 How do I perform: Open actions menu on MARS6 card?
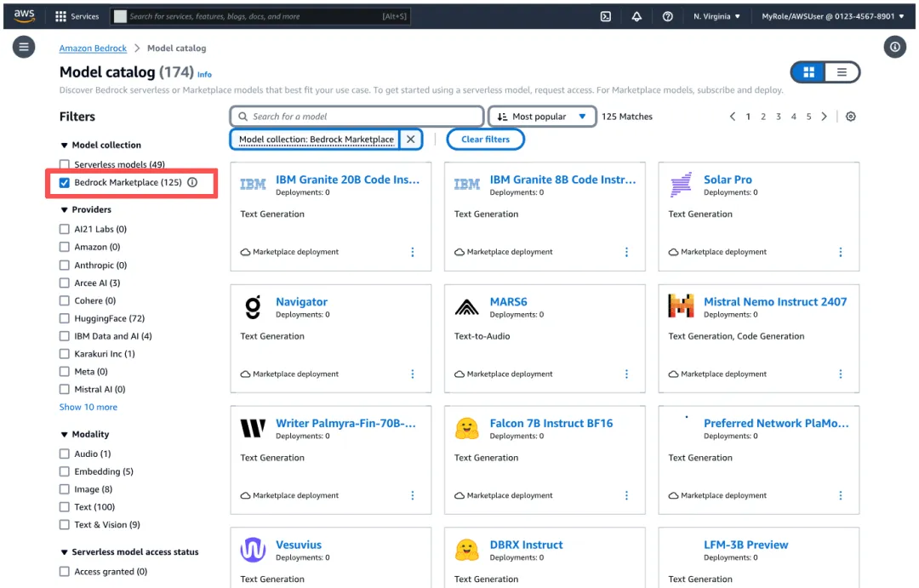click(x=626, y=374)
